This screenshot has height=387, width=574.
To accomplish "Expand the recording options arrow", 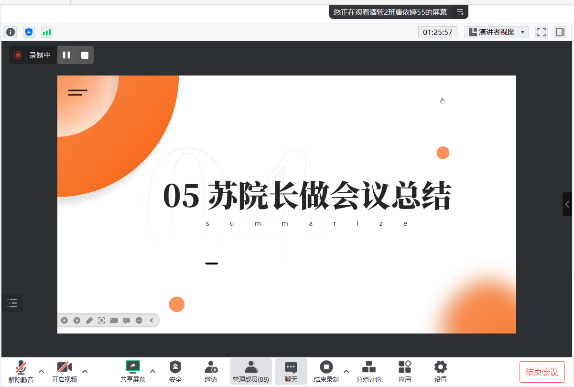I will (346, 371).
